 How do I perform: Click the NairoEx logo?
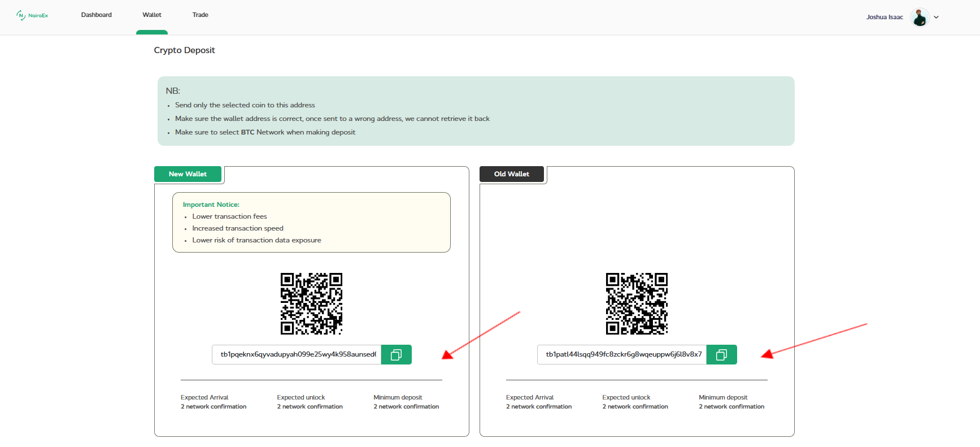pyautogui.click(x=32, y=15)
